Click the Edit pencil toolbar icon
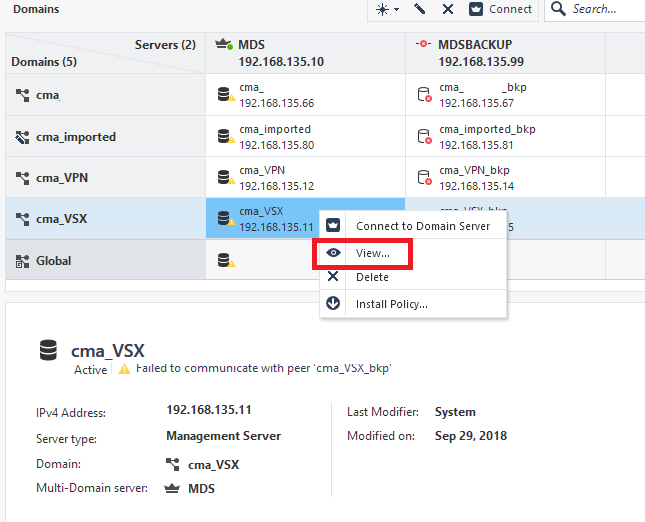This screenshot has height=522, width=645. pyautogui.click(x=420, y=9)
